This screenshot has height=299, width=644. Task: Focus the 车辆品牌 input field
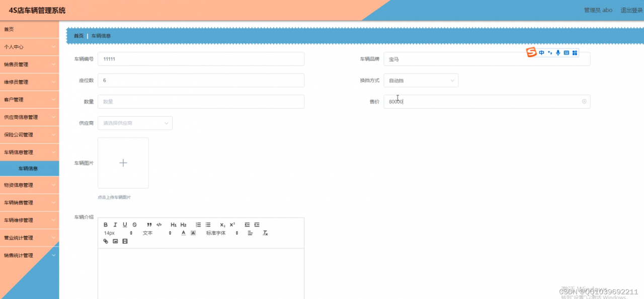pos(487,59)
